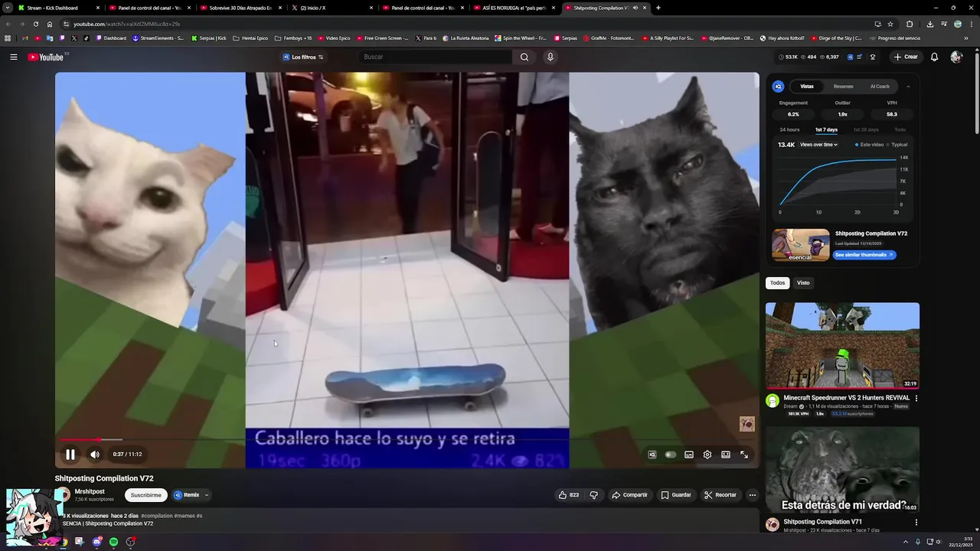The image size is (980, 551).
Task: Open Spotify from the taskbar
Action: point(113,542)
